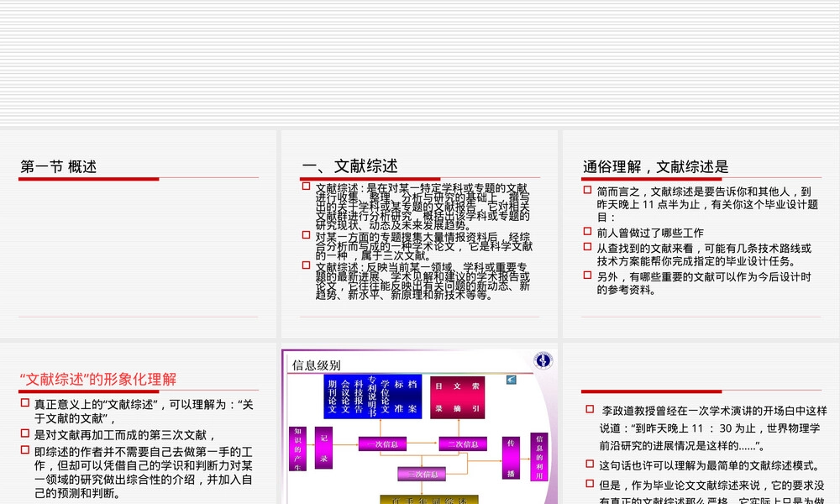Click the round university logo on 信息级别 slide
Image resolution: width=840 pixels, height=504 pixels.
[543, 360]
